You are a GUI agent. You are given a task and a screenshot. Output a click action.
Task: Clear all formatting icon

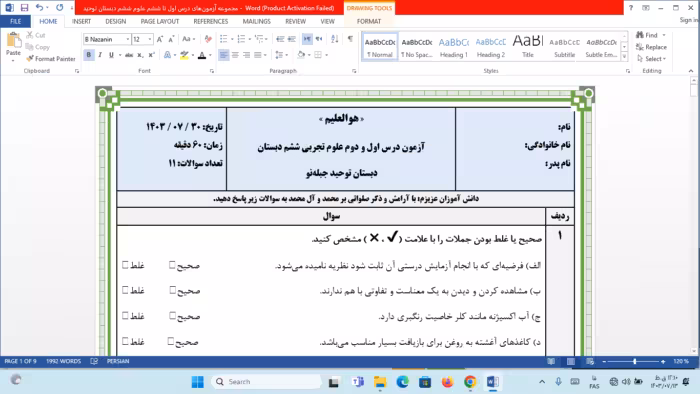click(x=208, y=39)
